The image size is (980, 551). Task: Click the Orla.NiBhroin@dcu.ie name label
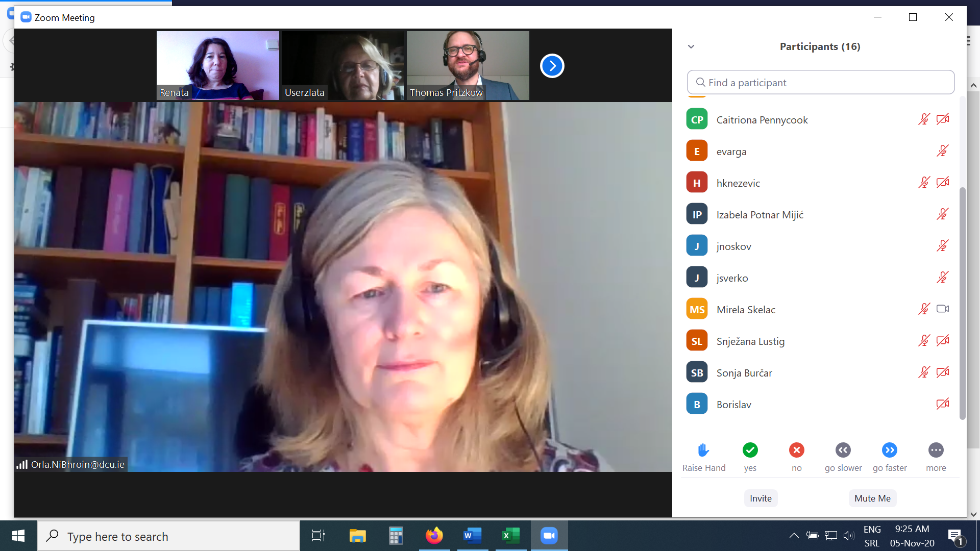point(78,464)
